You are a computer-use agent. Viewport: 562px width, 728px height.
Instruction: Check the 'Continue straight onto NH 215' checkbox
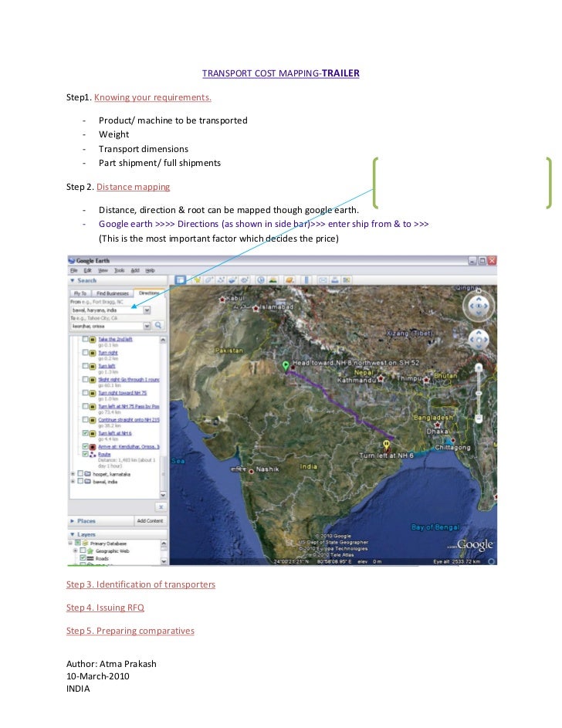point(86,419)
